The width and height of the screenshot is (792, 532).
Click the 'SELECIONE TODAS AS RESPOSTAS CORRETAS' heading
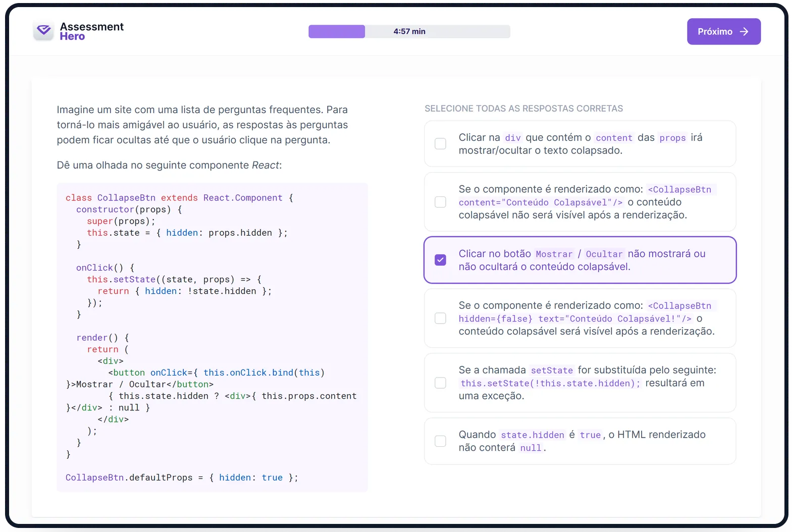[x=523, y=109]
